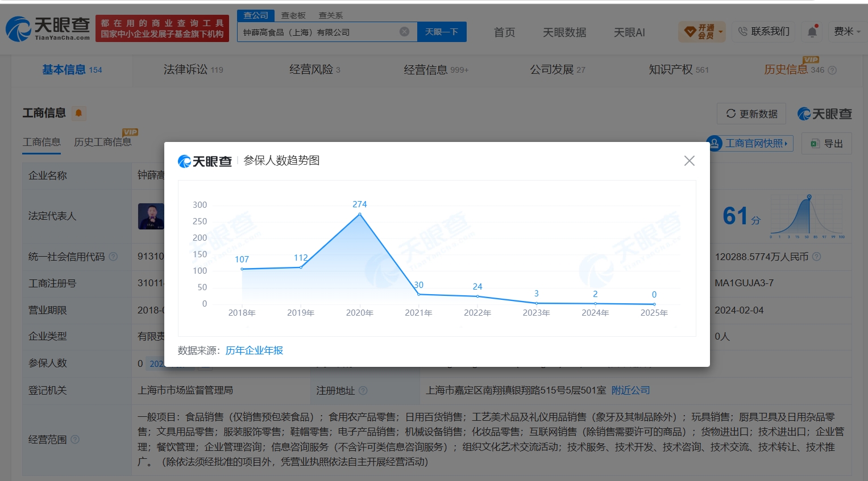Click the help icon beside 历史信息 346
Screen dimensions: 868x481
pos(832,70)
